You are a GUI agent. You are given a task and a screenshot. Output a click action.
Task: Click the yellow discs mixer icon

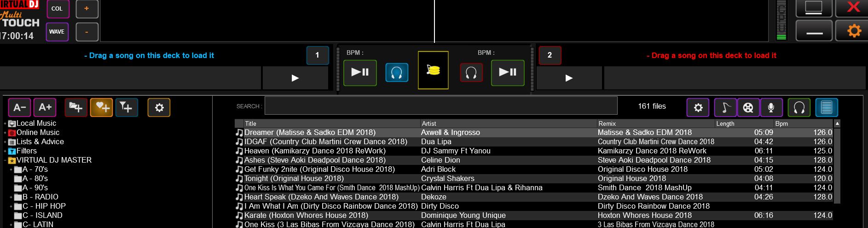tap(433, 70)
